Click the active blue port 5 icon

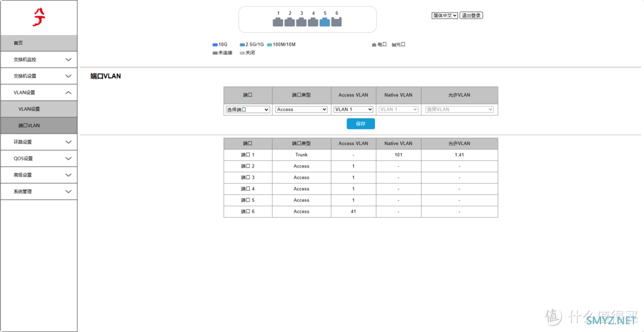pyautogui.click(x=325, y=23)
